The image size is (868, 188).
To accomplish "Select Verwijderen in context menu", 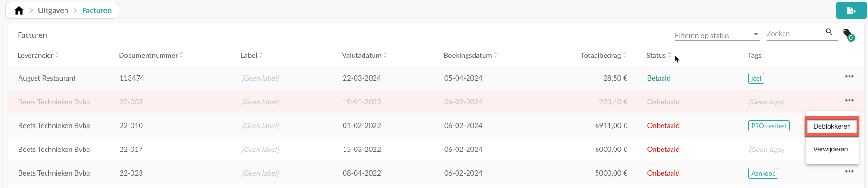I will 831,149.
